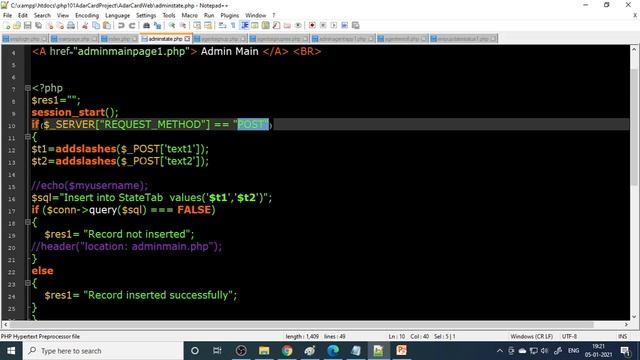
Task: Click the Ln : 10 position status field
Action: click(x=397, y=336)
